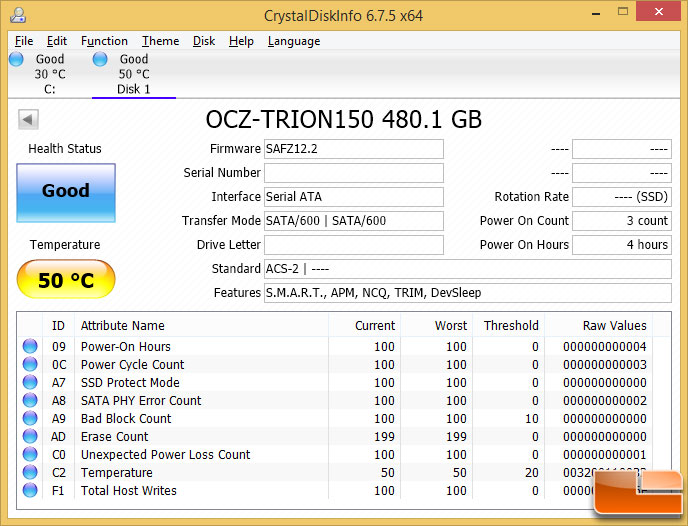Click the Attribute Name column header
This screenshot has height=526, width=688.
coord(201,326)
